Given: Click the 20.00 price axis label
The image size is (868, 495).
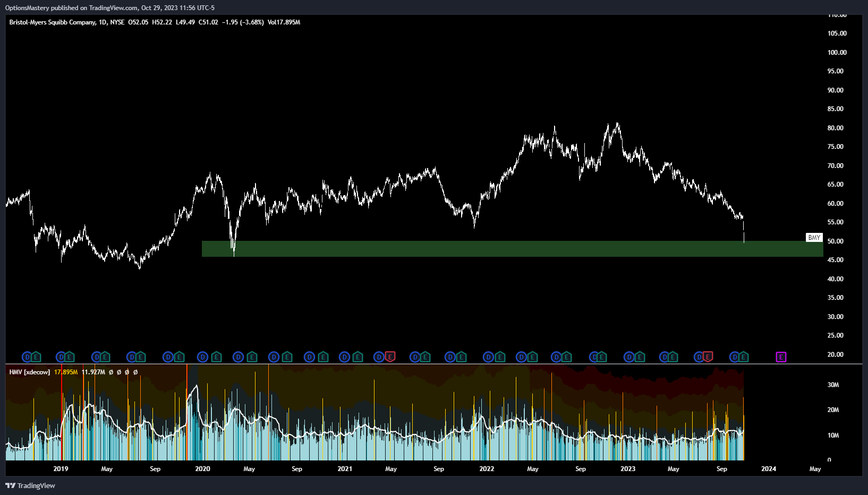Looking at the screenshot, I should click(x=835, y=355).
